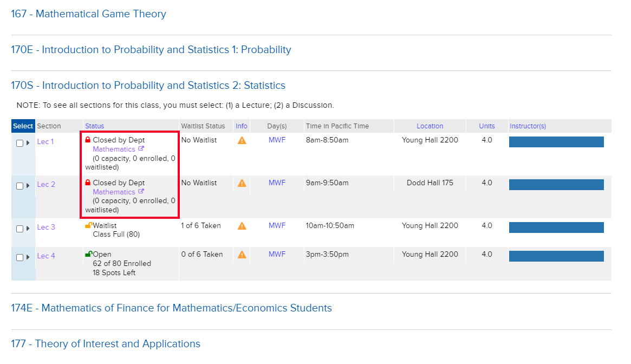Click the Info column header
Screen dimensions: 631x364
242,126
